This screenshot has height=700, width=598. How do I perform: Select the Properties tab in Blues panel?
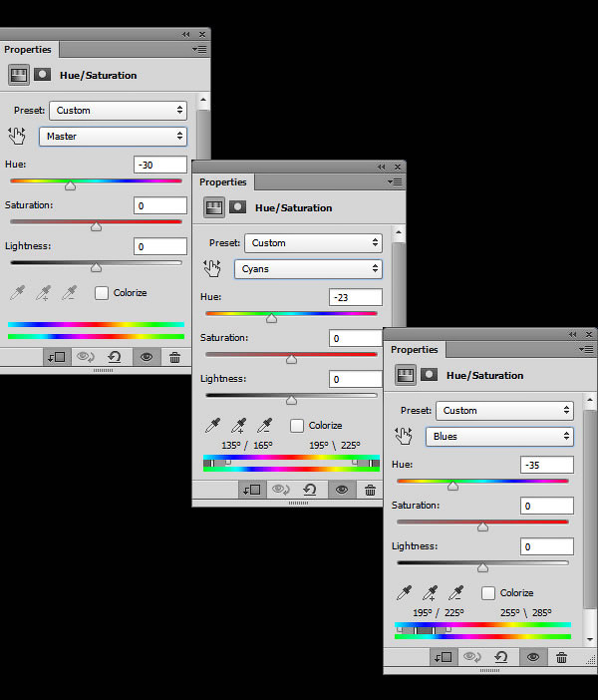pyautogui.click(x=415, y=349)
